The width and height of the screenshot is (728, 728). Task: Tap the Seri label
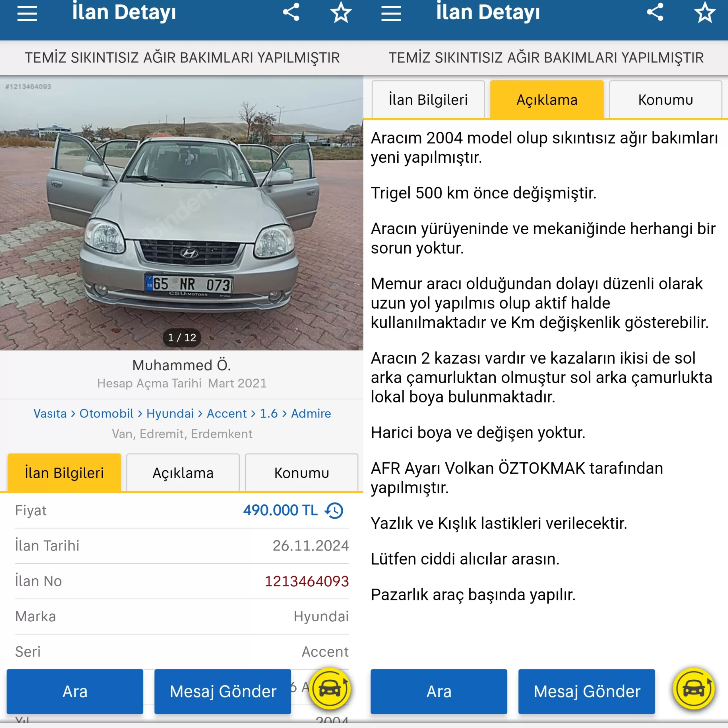coord(28,652)
